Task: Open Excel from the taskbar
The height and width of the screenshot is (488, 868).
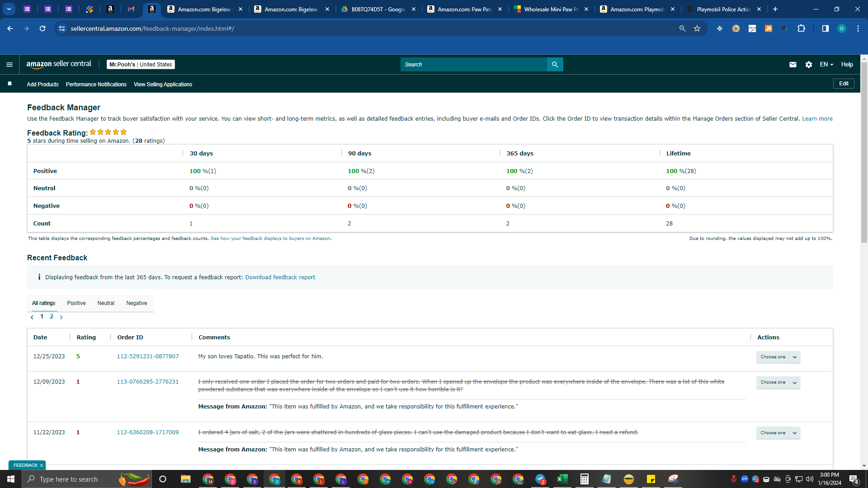Action: tap(562, 479)
